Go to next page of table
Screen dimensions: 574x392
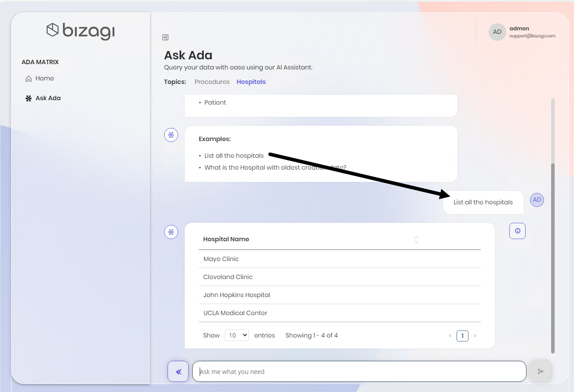(475, 336)
